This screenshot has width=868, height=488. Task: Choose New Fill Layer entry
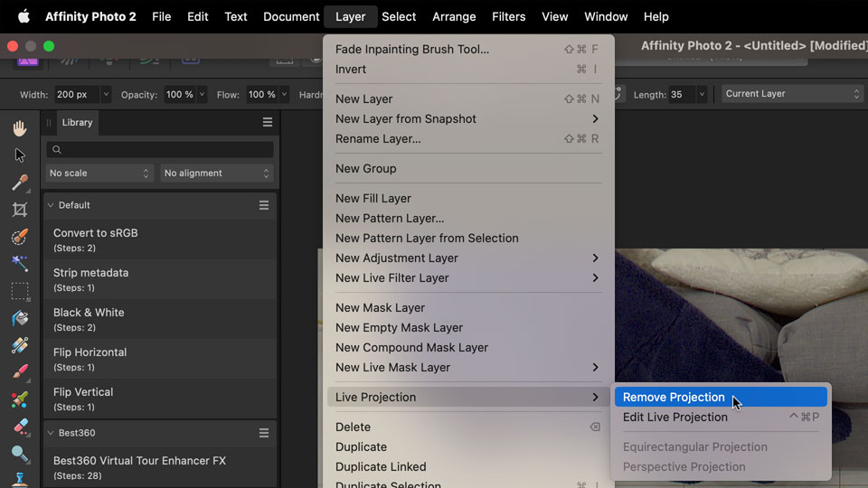click(x=468, y=198)
